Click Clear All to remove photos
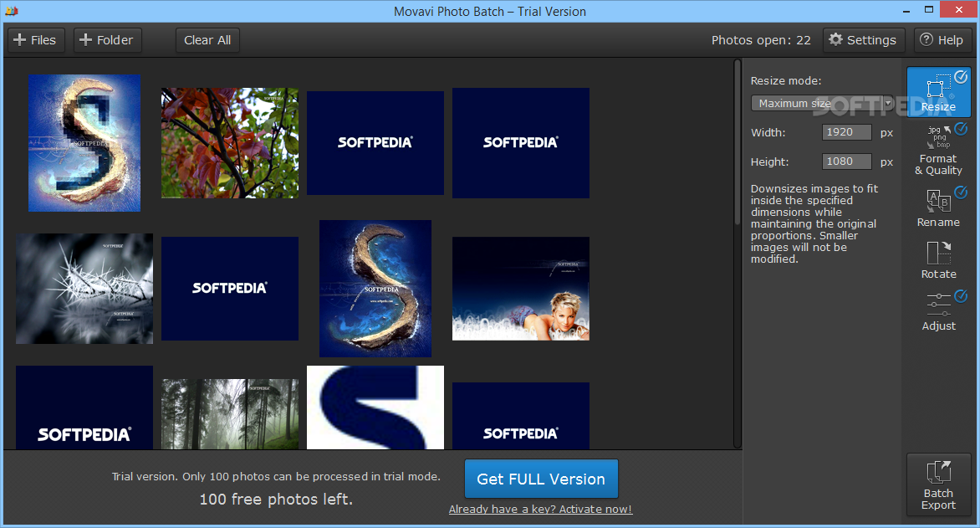980x528 pixels. 207,40
